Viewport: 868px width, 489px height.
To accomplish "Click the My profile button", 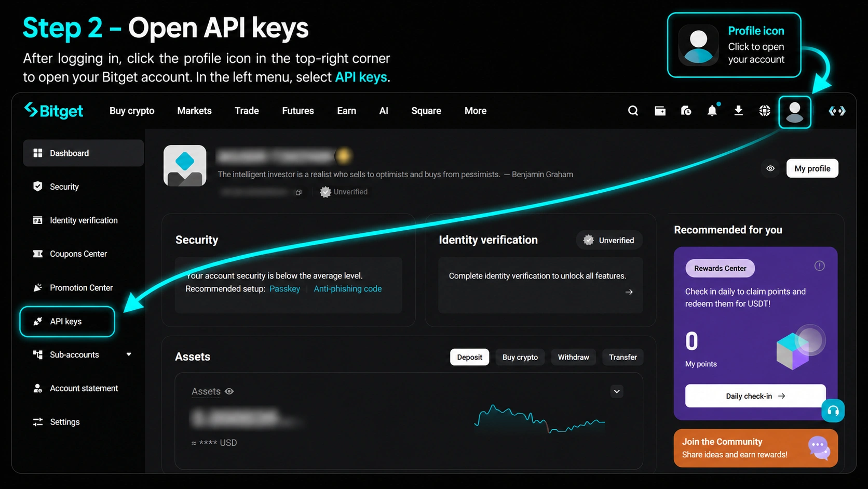I will coord(812,168).
